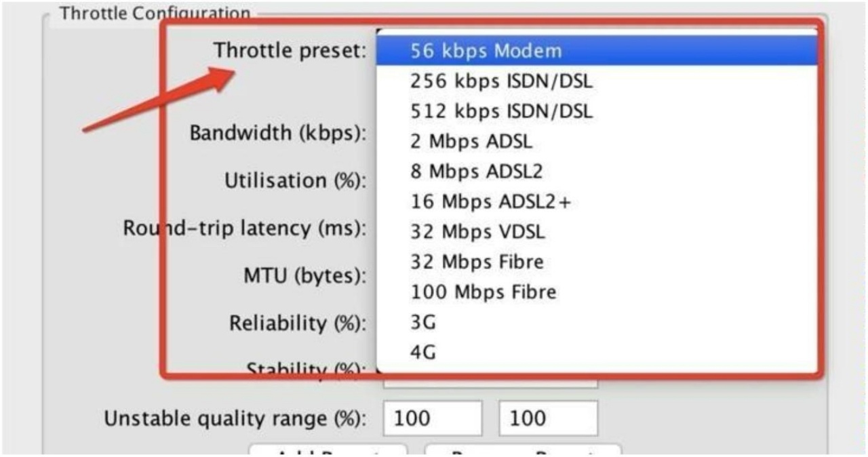Click the Reliability (%) label
This screenshot has height=457, width=868.
coord(298,323)
